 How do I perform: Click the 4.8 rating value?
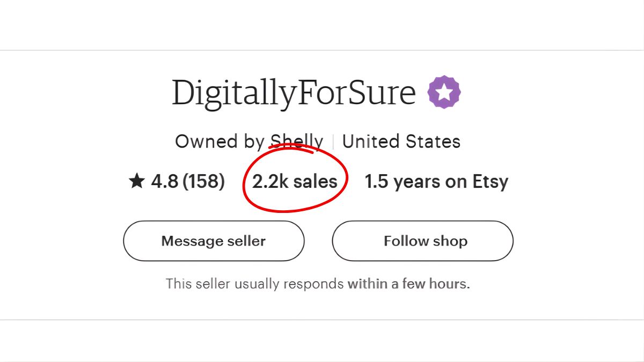tap(165, 182)
